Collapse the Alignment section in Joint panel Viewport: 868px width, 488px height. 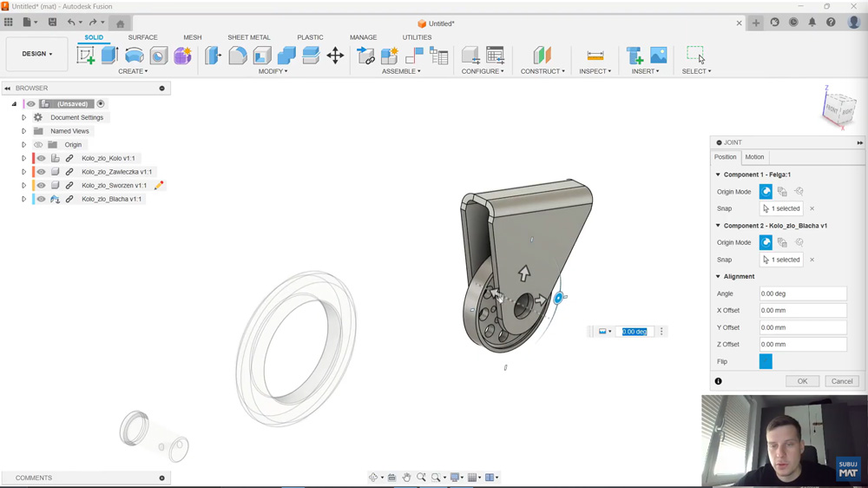pyautogui.click(x=718, y=277)
